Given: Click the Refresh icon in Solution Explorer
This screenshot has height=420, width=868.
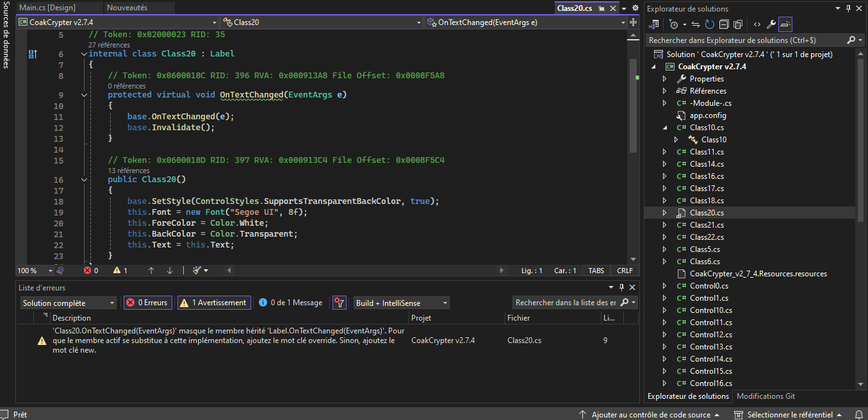Looking at the screenshot, I should pos(710,24).
